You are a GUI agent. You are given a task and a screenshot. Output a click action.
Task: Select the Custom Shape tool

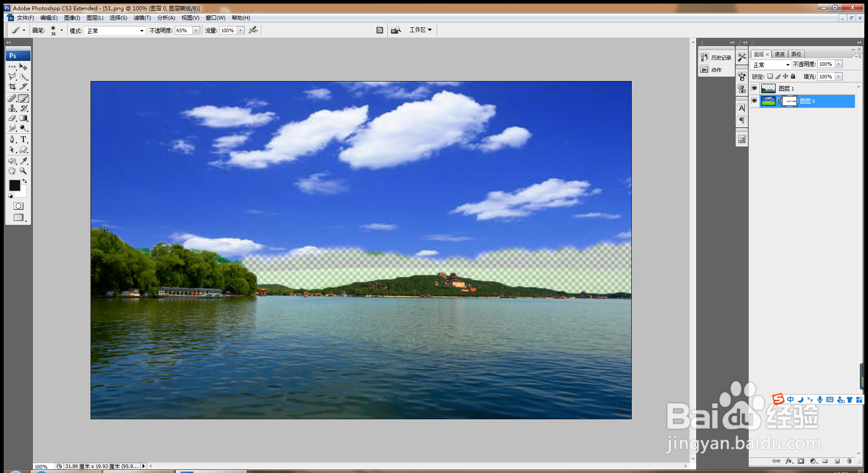[23, 150]
